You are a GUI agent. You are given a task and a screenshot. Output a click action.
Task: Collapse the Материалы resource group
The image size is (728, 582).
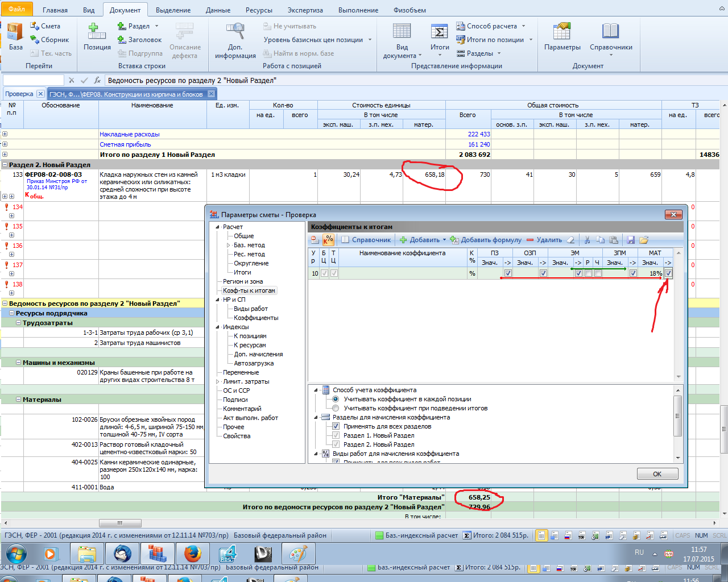pos(19,400)
